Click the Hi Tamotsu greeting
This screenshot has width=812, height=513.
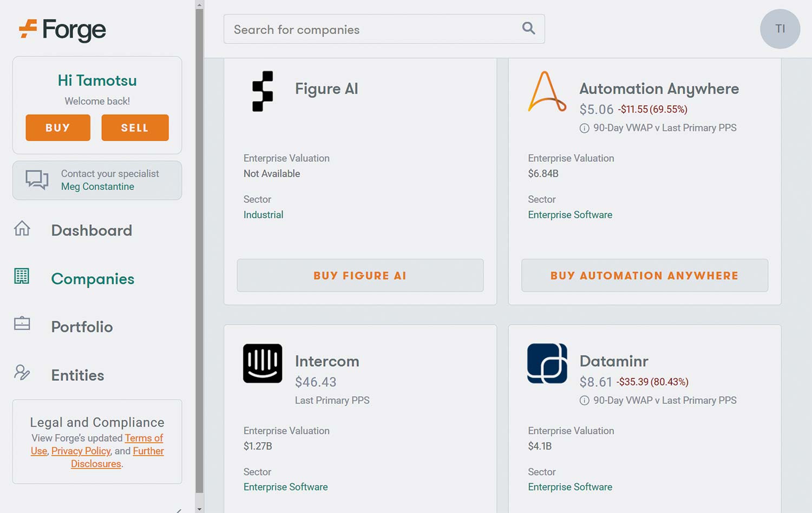[97, 80]
